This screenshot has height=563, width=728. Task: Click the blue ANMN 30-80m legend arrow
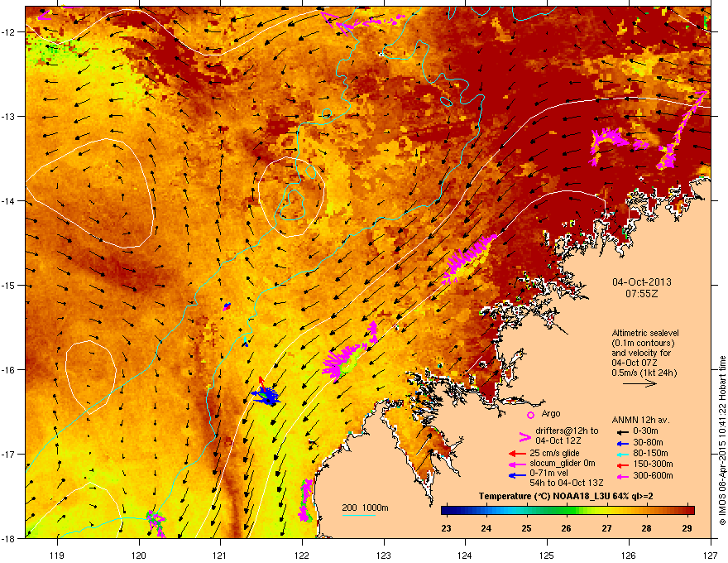point(622,443)
